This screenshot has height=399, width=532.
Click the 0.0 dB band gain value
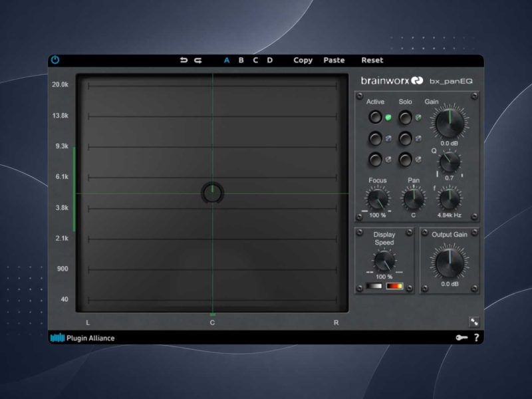450,144
